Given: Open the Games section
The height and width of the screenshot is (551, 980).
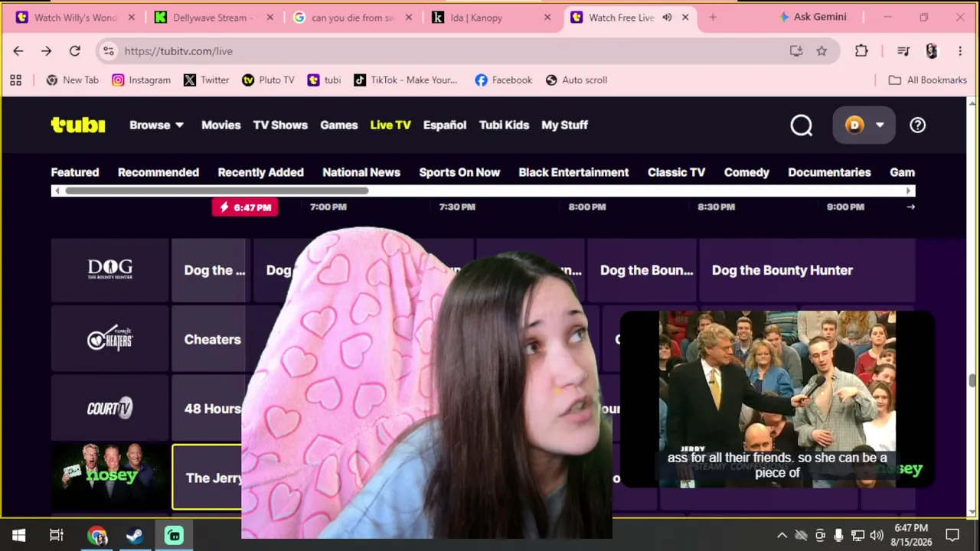Looking at the screenshot, I should click(339, 125).
